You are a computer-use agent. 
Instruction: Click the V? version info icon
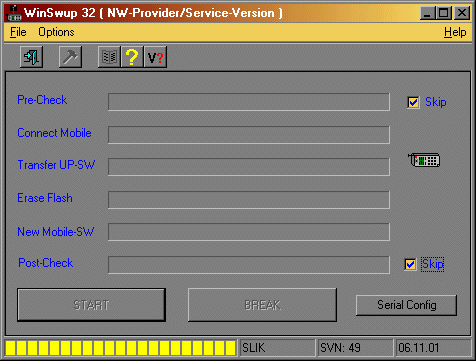(156, 57)
